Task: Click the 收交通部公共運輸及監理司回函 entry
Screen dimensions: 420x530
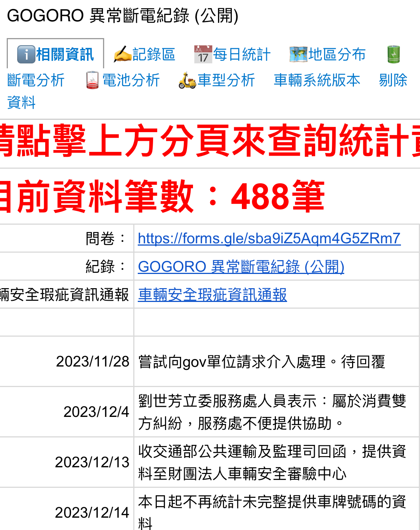Action: [x=272, y=462]
